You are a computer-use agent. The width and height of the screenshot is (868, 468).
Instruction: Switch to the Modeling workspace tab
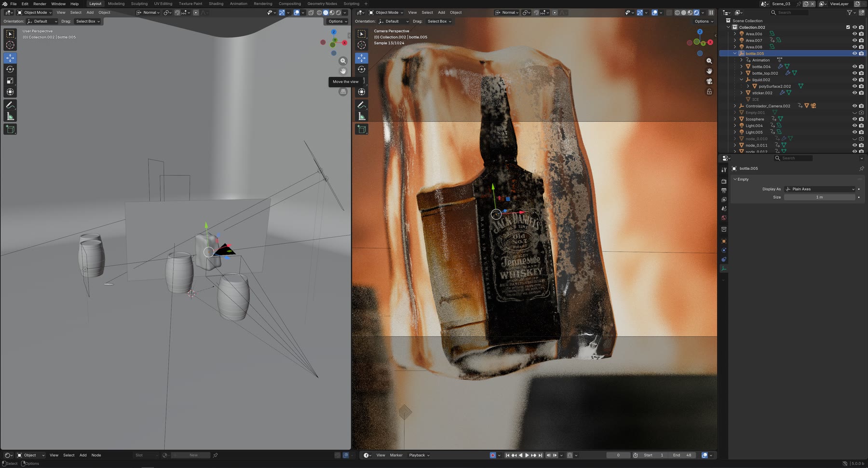[x=116, y=4]
